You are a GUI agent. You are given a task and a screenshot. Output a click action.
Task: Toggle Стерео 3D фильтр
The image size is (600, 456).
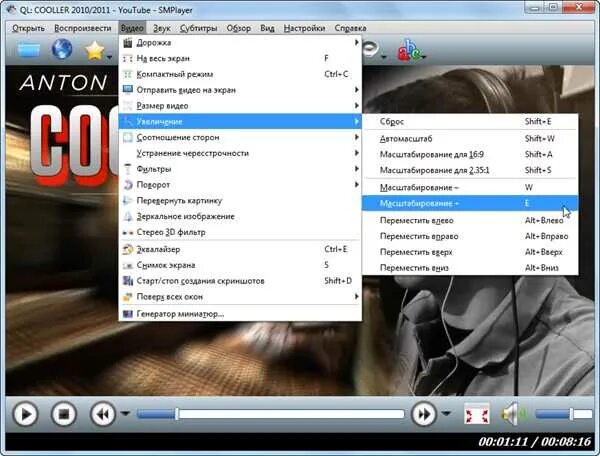(240, 232)
